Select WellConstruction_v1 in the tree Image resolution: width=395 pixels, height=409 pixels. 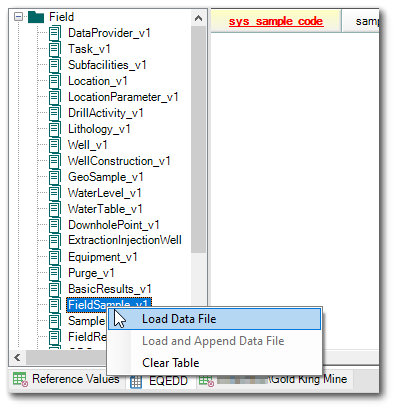point(119,161)
